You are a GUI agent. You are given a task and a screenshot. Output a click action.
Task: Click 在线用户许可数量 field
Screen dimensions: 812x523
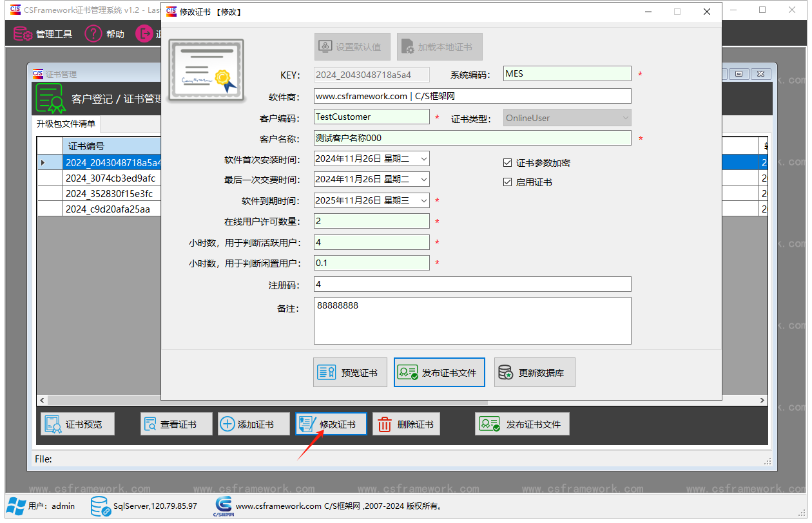371,221
